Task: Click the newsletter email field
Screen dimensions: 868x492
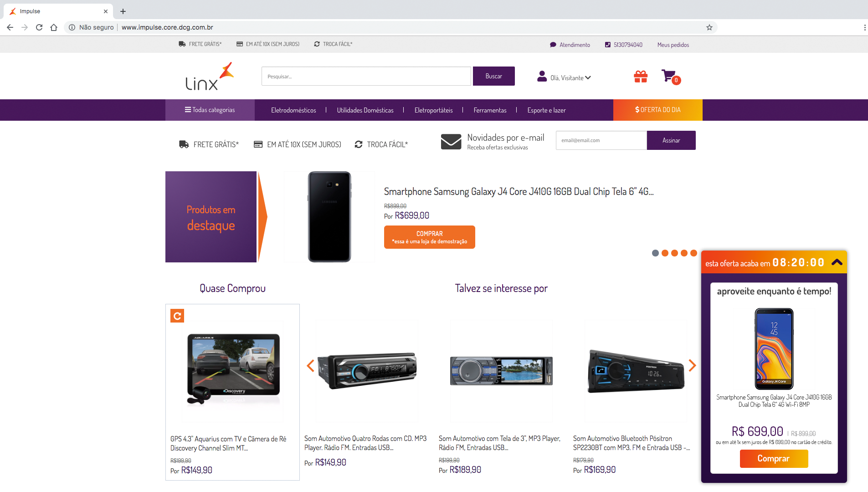Action: (601, 140)
